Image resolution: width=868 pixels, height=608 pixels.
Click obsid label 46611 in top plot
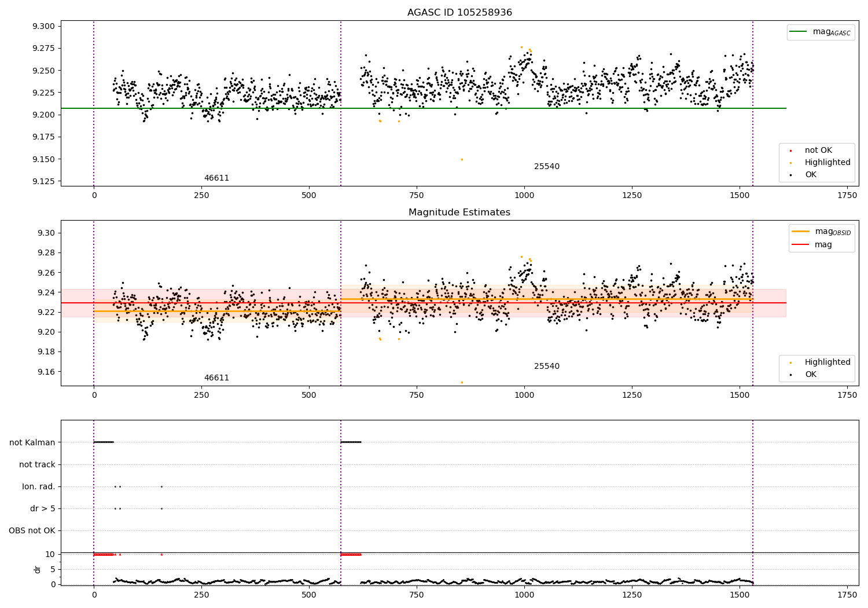(x=216, y=178)
